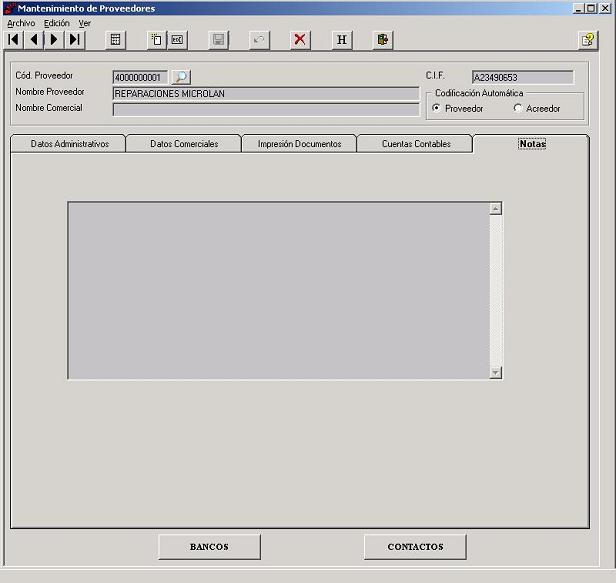Click the empty Nombre Comercial field
Screen dimensions: 616x583
tap(266, 110)
